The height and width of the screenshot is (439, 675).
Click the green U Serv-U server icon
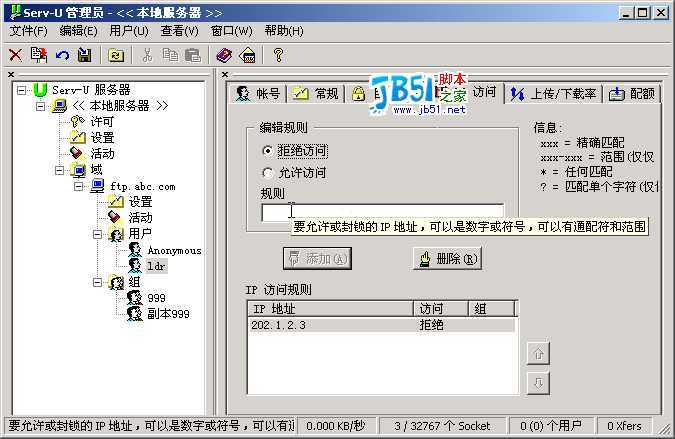[x=40, y=90]
